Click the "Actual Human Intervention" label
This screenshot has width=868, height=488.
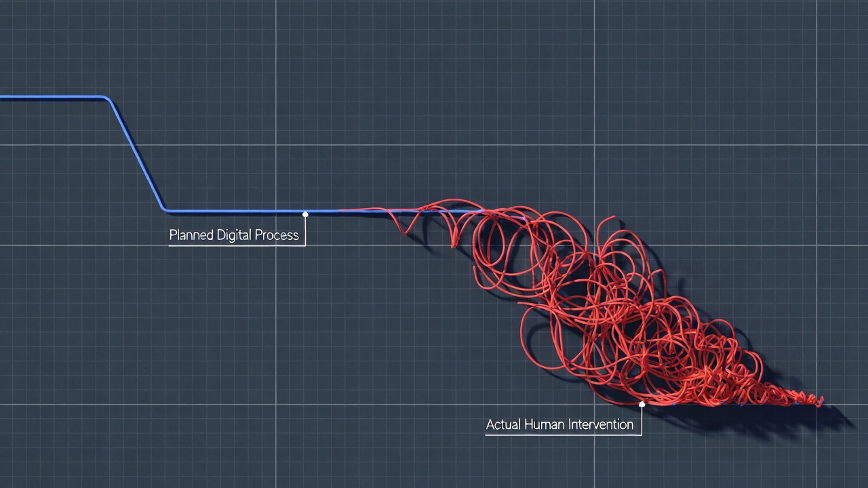point(559,424)
